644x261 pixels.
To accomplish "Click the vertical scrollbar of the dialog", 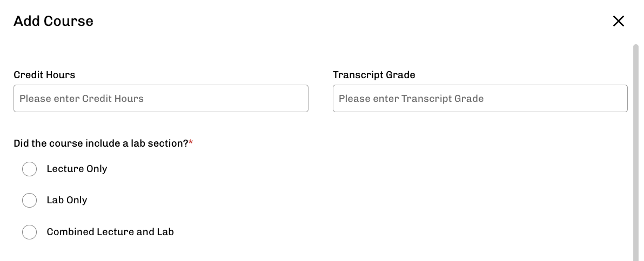I will coord(635,151).
